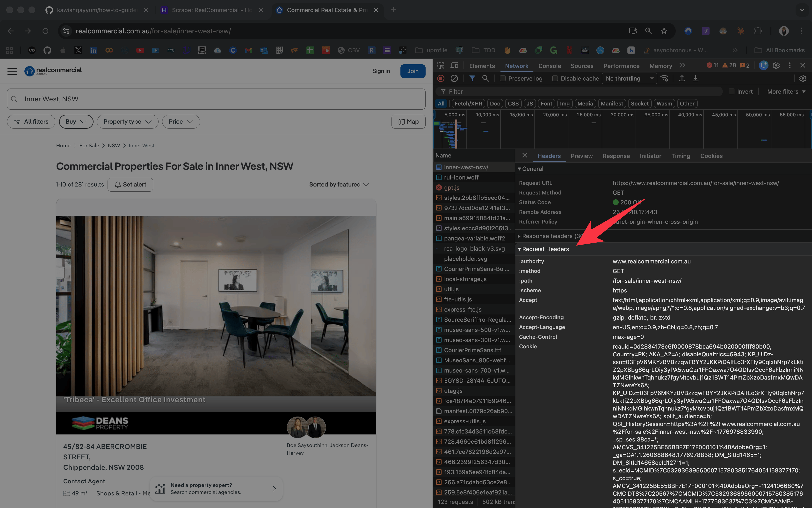Open Chrome profile avatar
Image resolution: width=812 pixels, height=508 pixels.
pos(783,31)
